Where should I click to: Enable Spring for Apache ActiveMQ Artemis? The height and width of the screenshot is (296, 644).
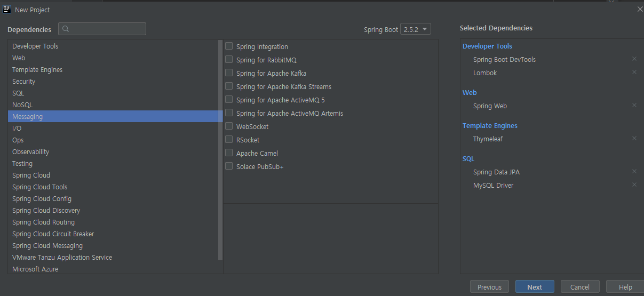229,113
